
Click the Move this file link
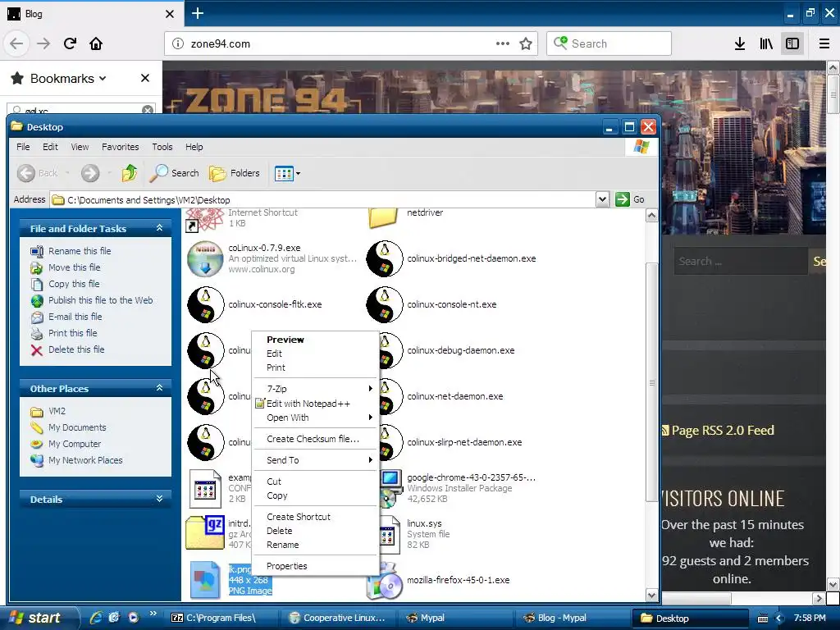pyautogui.click(x=75, y=267)
